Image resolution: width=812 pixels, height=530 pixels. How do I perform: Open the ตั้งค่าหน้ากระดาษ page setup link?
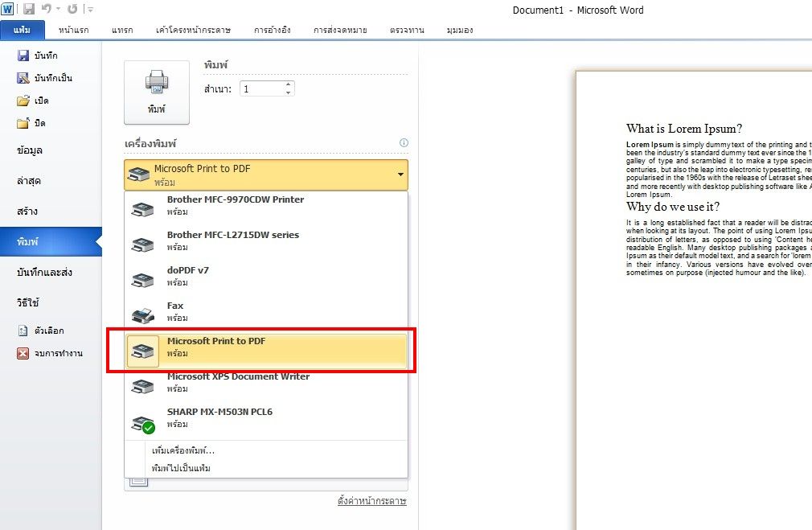371,501
